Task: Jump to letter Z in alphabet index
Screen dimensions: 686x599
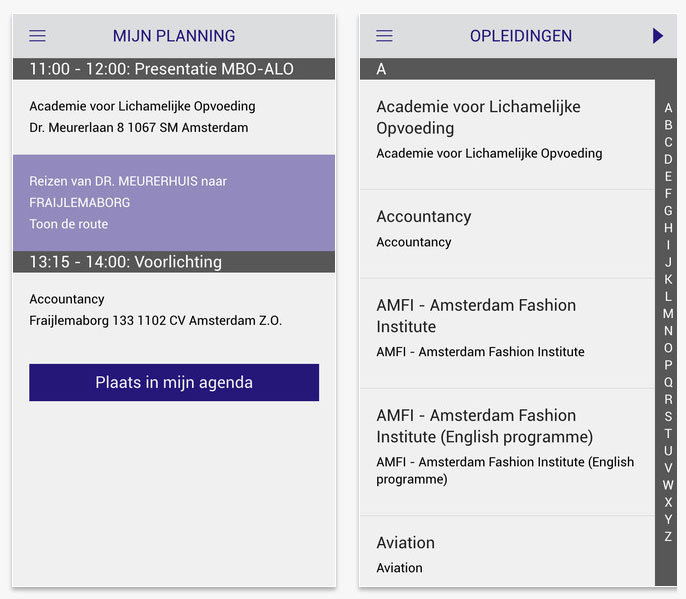Action: (668, 536)
